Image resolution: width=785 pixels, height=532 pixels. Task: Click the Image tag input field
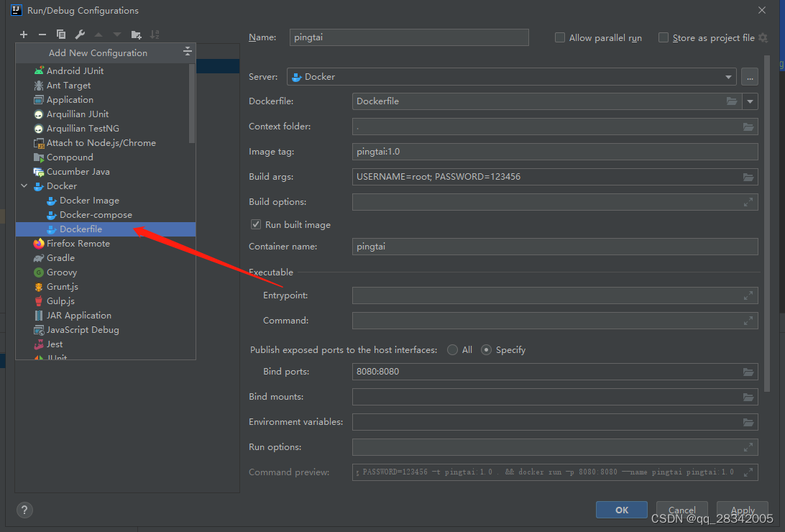[x=555, y=152]
